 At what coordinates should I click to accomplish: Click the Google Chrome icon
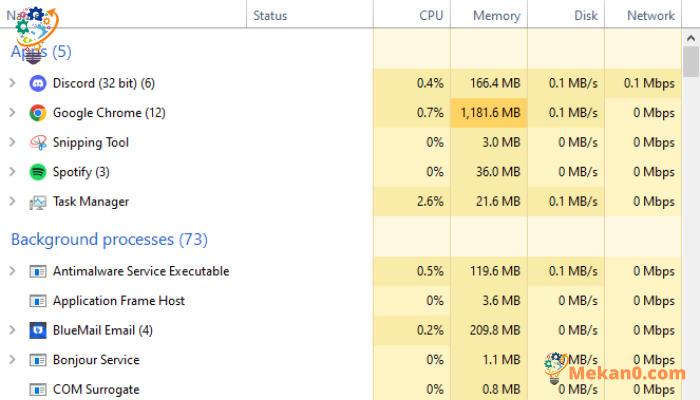pos(38,113)
